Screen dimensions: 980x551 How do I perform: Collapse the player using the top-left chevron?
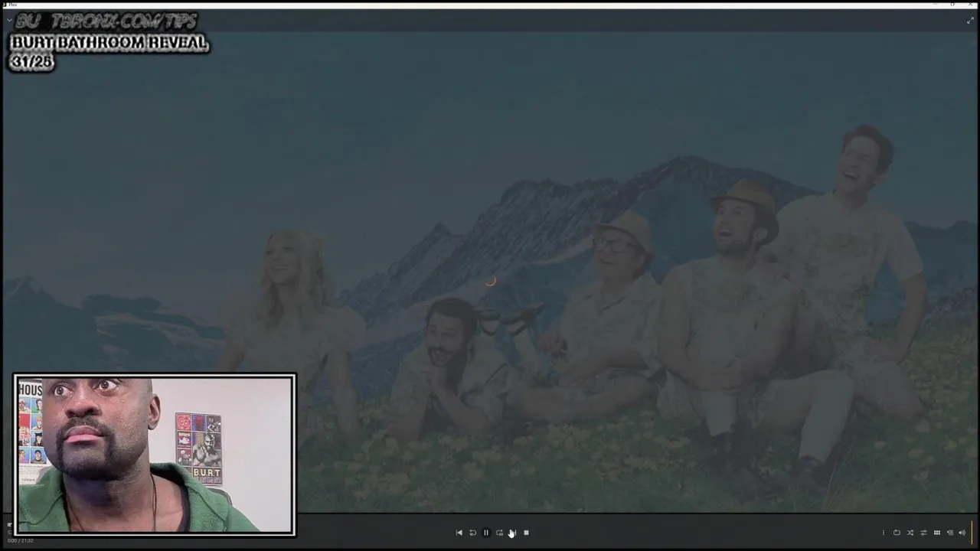pyautogui.click(x=9, y=21)
